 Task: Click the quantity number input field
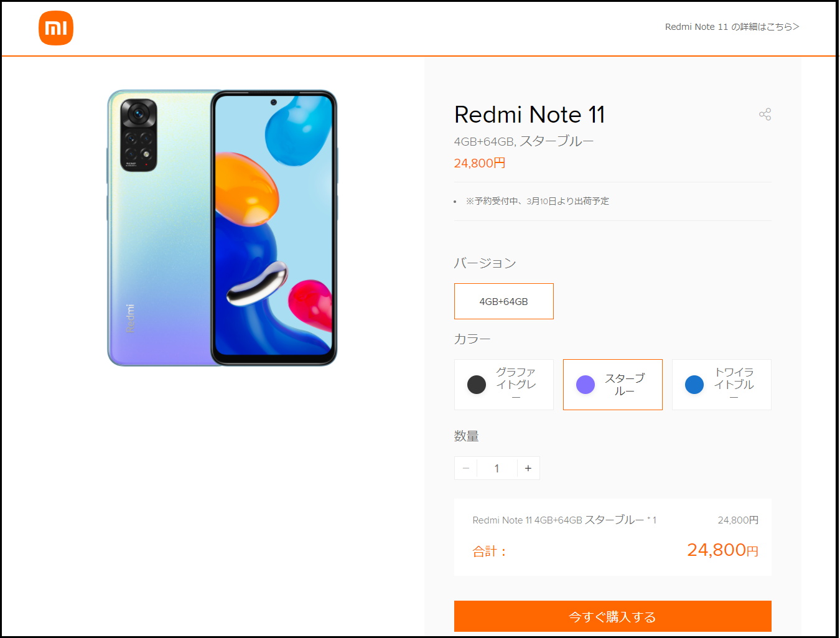497,468
